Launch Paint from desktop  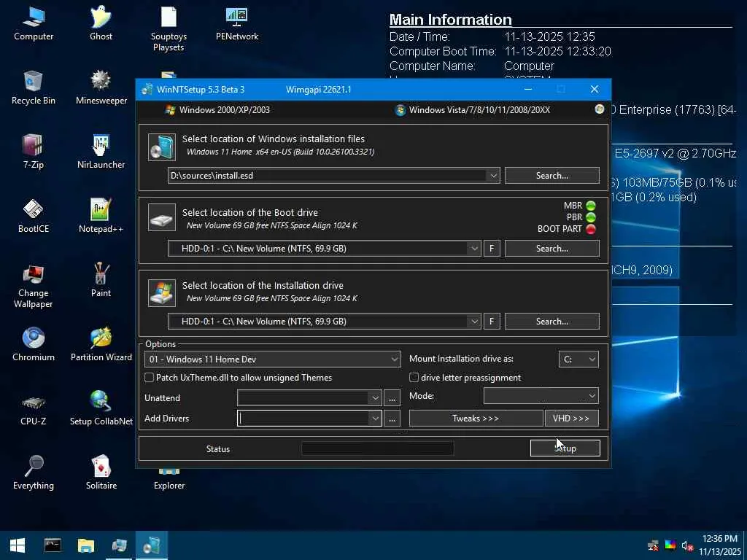click(101, 281)
